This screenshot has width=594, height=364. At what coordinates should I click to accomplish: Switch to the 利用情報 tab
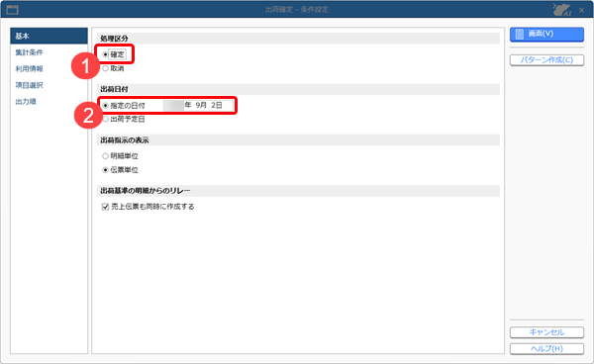[29, 68]
